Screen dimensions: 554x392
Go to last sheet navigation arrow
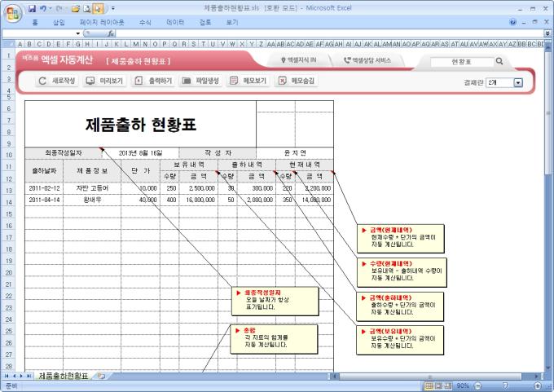tap(29, 376)
